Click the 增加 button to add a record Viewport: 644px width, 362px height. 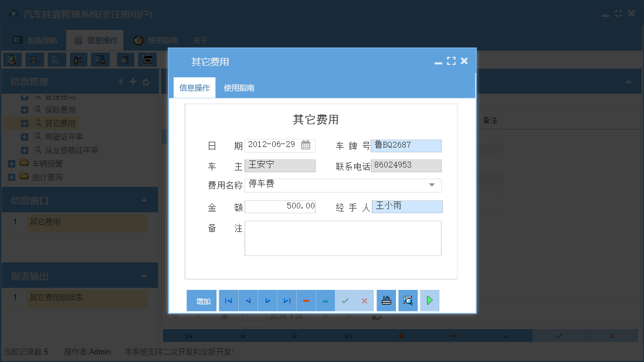(x=201, y=300)
